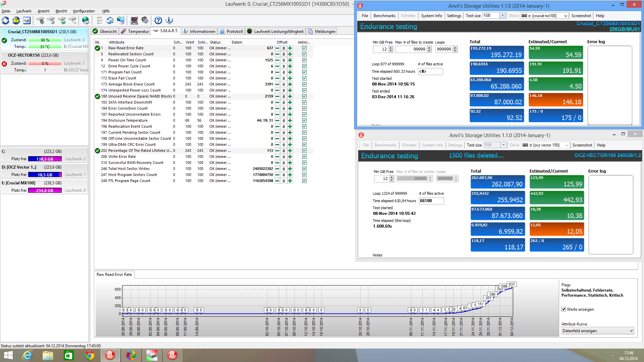Uncheck the Aktiv box for Total Host Sector Writes
Image resolution: width=644 pixels, height=362 pixels.
pyautogui.click(x=304, y=169)
